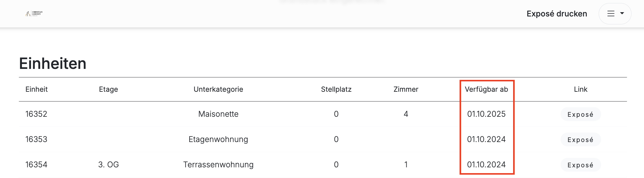Click the 01.10.2025 availability date
The width and height of the screenshot is (644, 178).
(x=486, y=114)
